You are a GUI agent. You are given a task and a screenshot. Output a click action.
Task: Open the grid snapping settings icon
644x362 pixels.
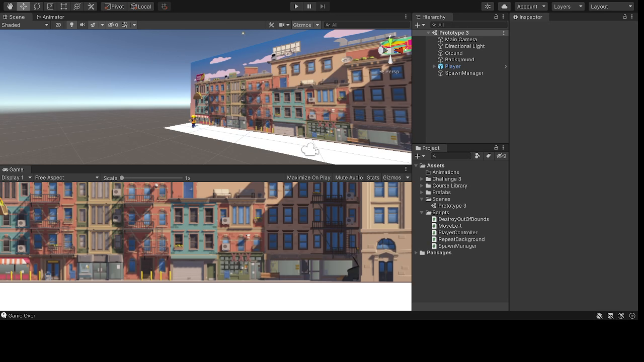(x=164, y=7)
